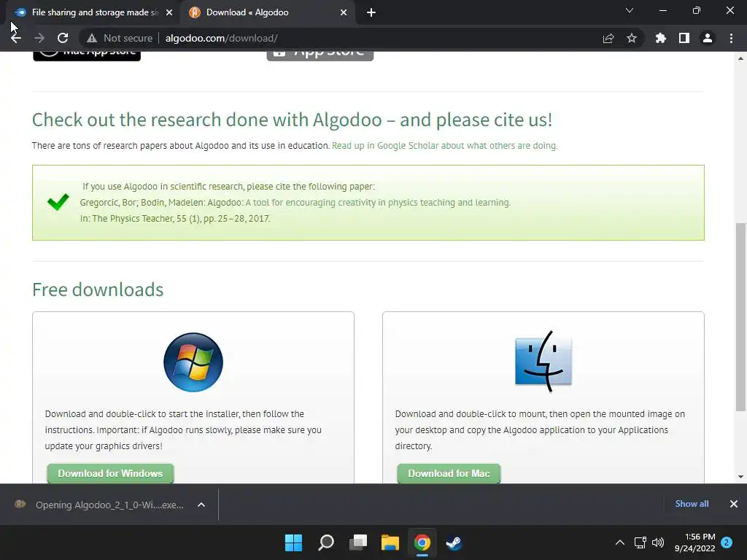
Task: Open the volume tray icon
Action: point(658,542)
